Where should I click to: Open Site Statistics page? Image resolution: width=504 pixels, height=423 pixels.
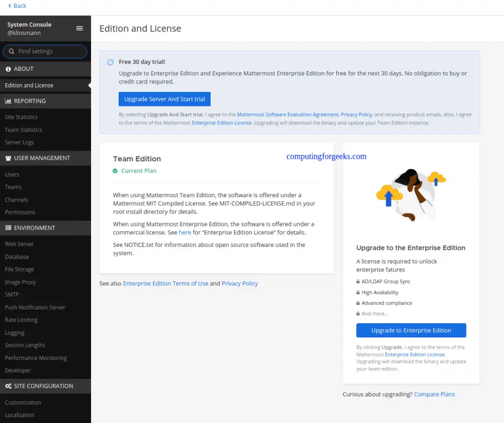pos(21,117)
